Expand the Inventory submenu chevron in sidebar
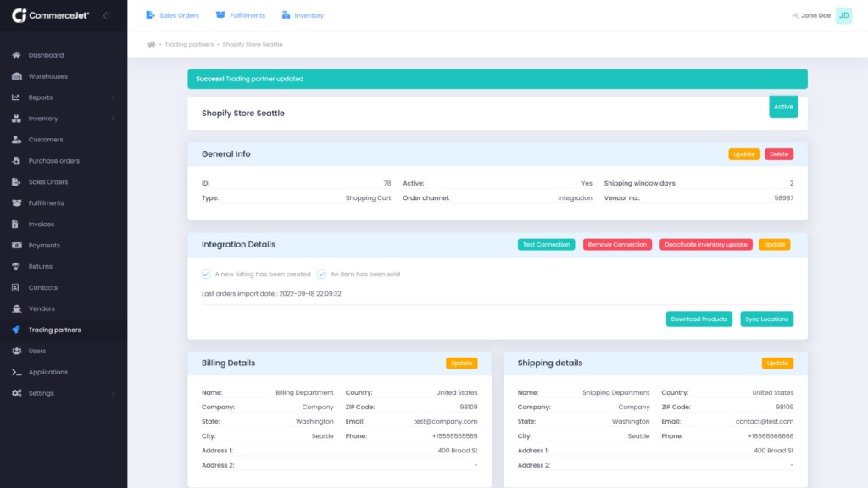Viewport: 868px width, 488px height. click(x=114, y=119)
